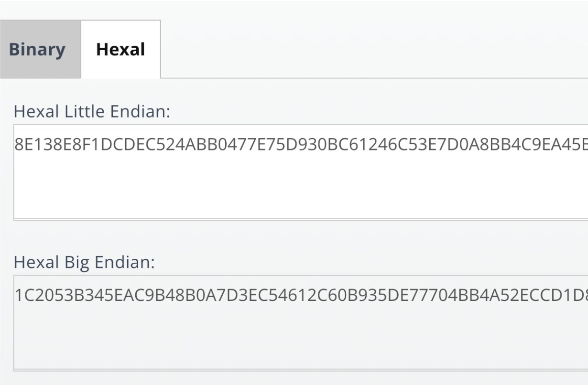
Task: Place cursor at start of Big Endian hex value
Action: [x=16, y=296]
